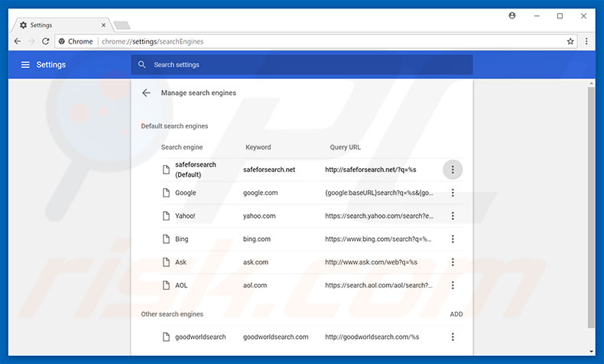Click the browser forward arrow
The height and width of the screenshot is (364, 604).
(x=31, y=41)
